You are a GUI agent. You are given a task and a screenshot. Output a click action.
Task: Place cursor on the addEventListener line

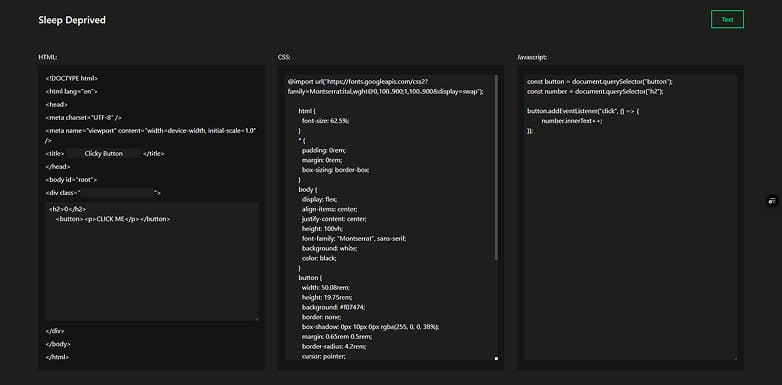coord(583,111)
